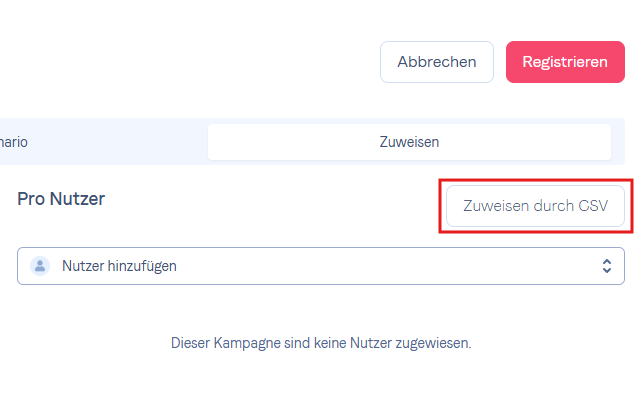Screen dimensions: 643x400
Task: Assign users by CSV import button
Action: [x=535, y=206]
